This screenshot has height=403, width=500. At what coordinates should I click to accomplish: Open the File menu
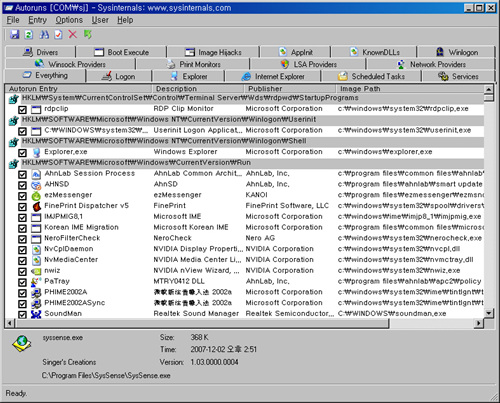[13, 20]
